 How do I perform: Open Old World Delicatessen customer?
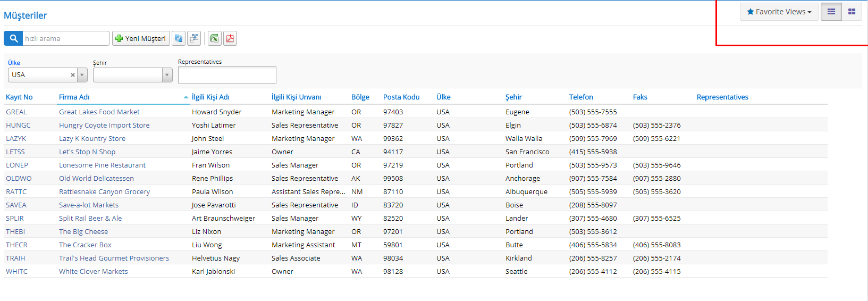point(96,178)
